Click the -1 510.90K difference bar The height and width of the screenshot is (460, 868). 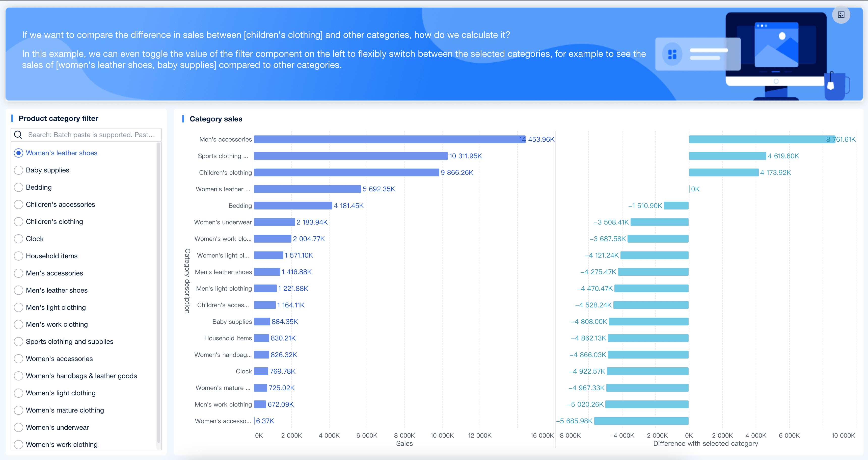676,206
